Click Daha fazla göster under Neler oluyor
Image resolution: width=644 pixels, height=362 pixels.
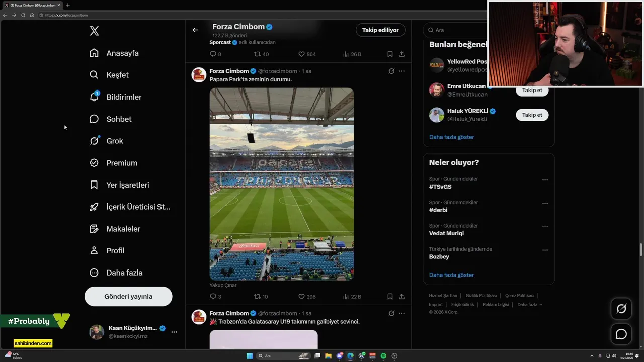coord(451,275)
